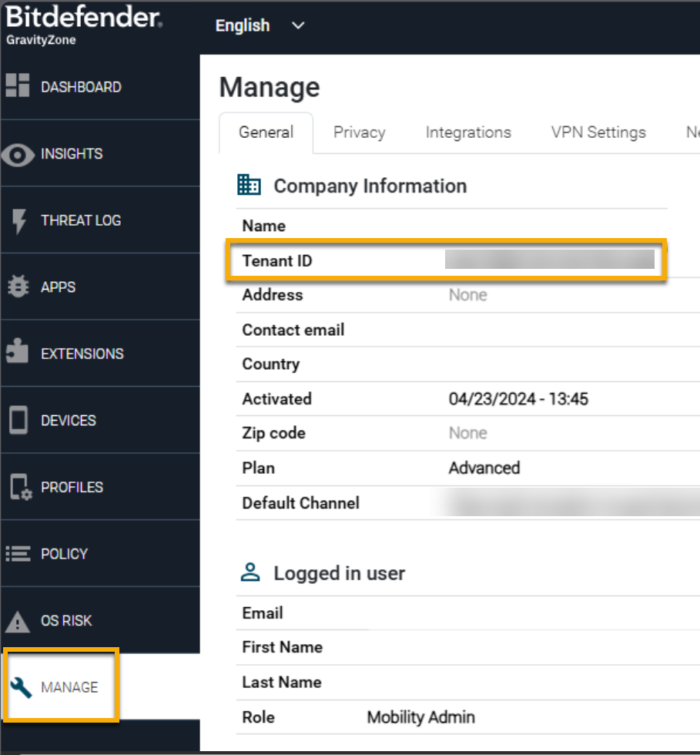The height and width of the screenshot is (755, 700).
Task: Click the Tenant ID label
Action: coord(277,260)
